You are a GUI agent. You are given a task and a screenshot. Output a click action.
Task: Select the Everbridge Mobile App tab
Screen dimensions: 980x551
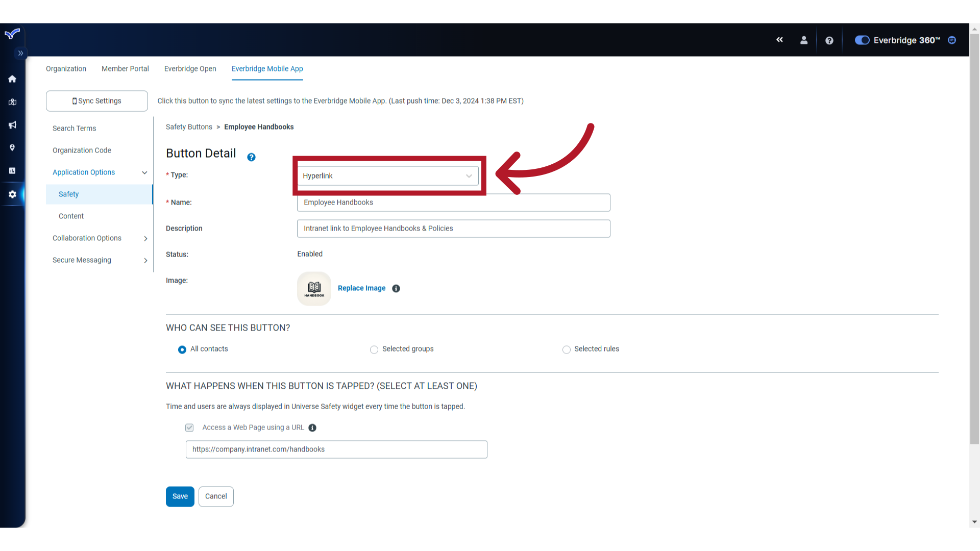[267, 69]
